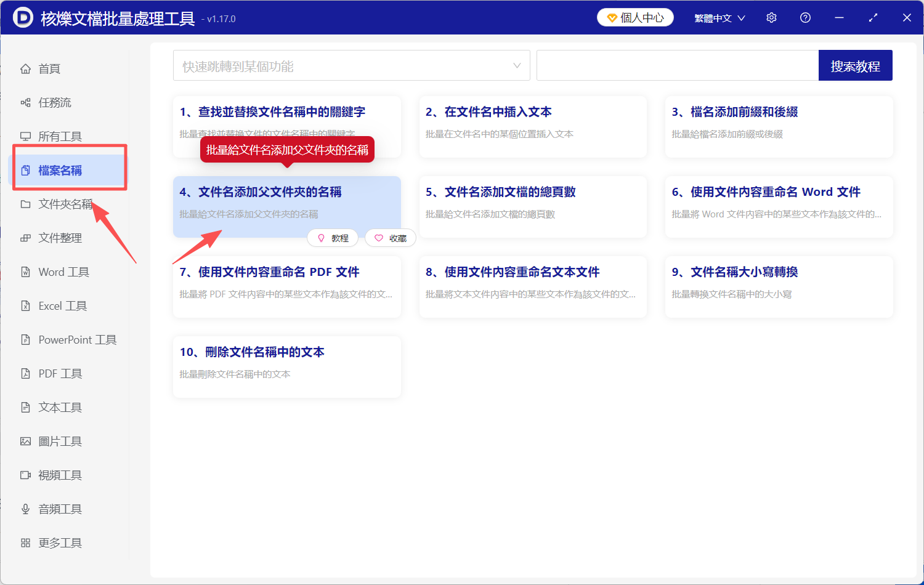Open the PDF 工具 category

(59, 373)
